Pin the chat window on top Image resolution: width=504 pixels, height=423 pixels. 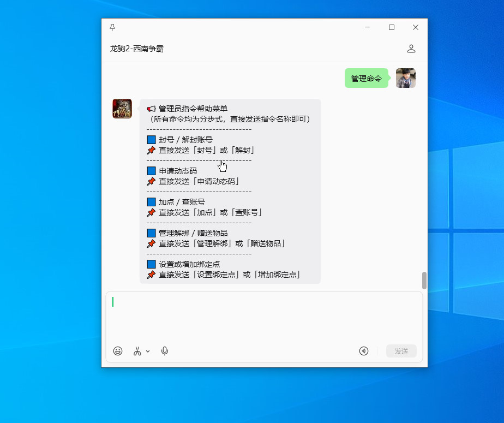[x=112, y=27]
